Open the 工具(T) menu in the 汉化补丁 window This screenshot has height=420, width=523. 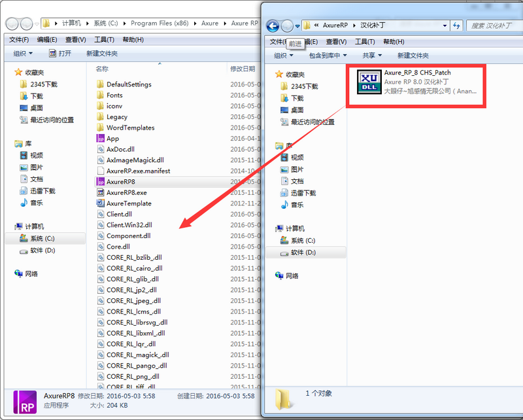(x=365, y=42)
